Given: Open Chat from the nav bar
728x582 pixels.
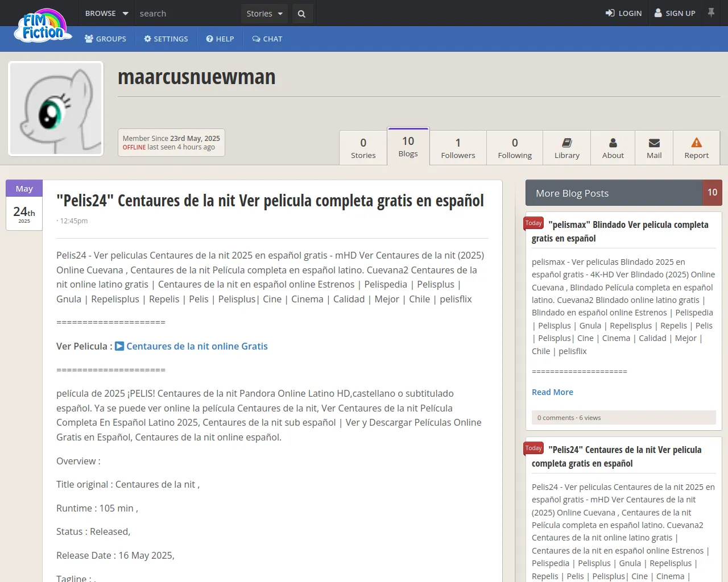Looking at the screenshot, I should [x=267, y=39].
